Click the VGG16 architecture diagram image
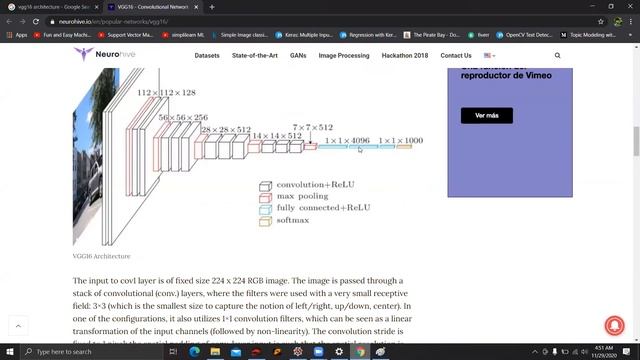Viewport: 640px width, 360px height. [x=248, y=157]
